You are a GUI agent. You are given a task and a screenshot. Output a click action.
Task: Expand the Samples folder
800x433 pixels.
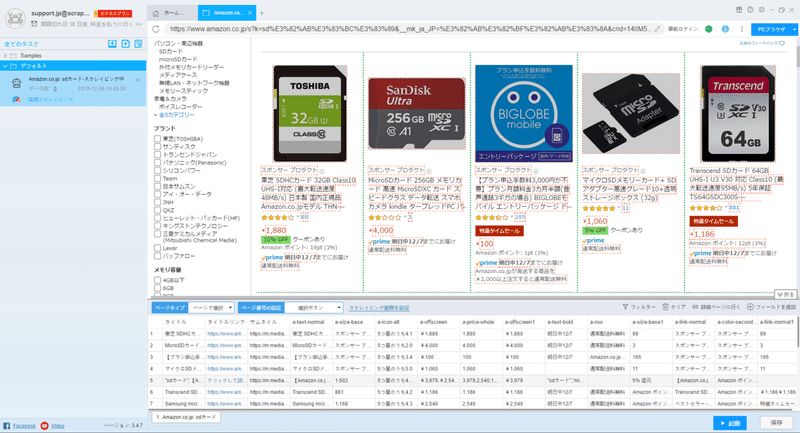[x=5, y=56]
